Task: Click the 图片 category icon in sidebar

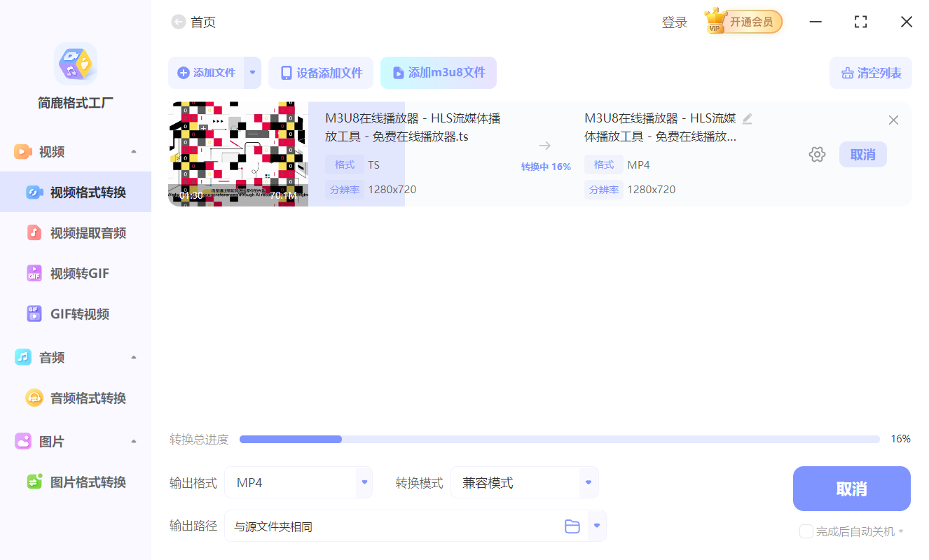Action: pyautogui.click(x=23, y=442)
